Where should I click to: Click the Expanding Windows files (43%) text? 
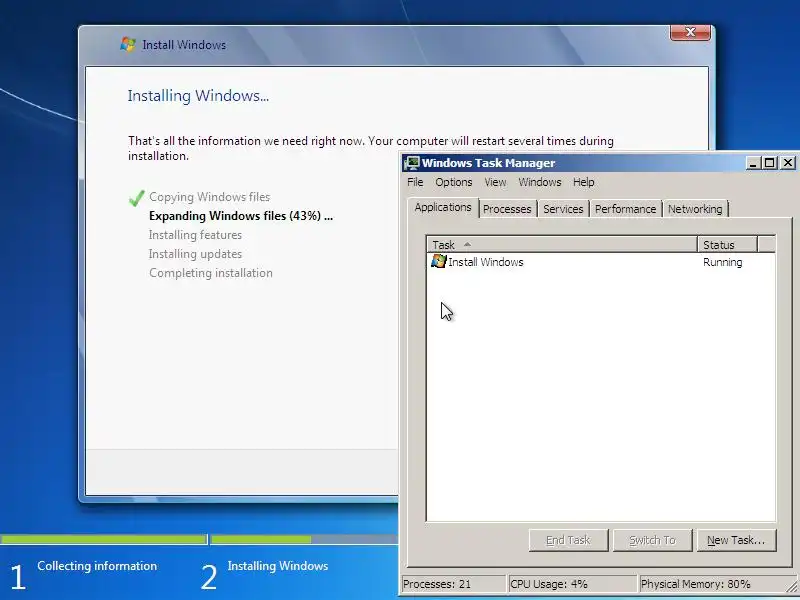241,216
